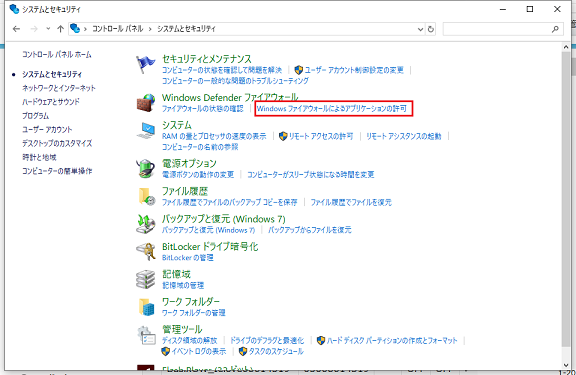Expand the address bar history dropdown
Image resolution: width=576 pixels, height=375 pixels.
(421, 29)
